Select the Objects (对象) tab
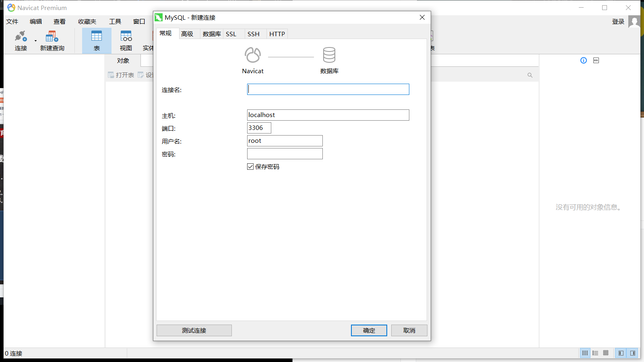This screenshot has width=644, height=362. tap(123, 61)
